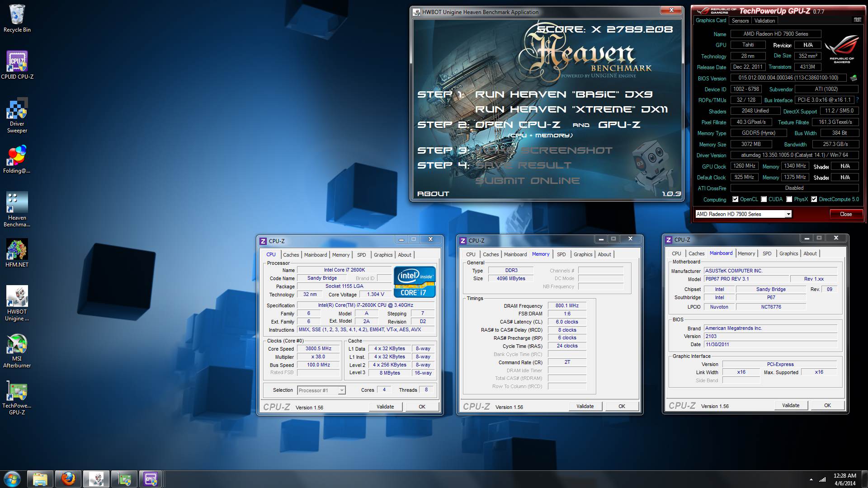Viewport: 868px width, 488px height.
Task: Switch to the Validation tab in GPU-Z
Action: (x=764, y=21)
